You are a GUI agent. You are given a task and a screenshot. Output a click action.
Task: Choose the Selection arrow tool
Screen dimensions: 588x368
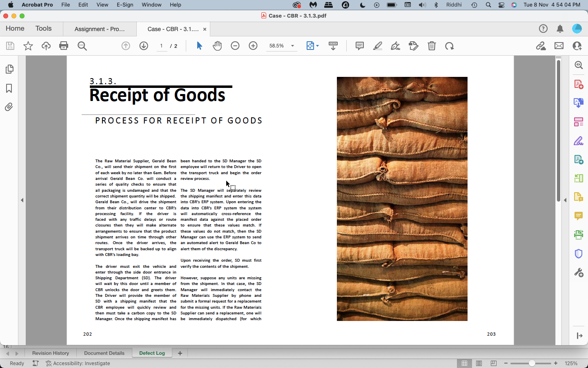pyautogui.click(x=199, y=46)
